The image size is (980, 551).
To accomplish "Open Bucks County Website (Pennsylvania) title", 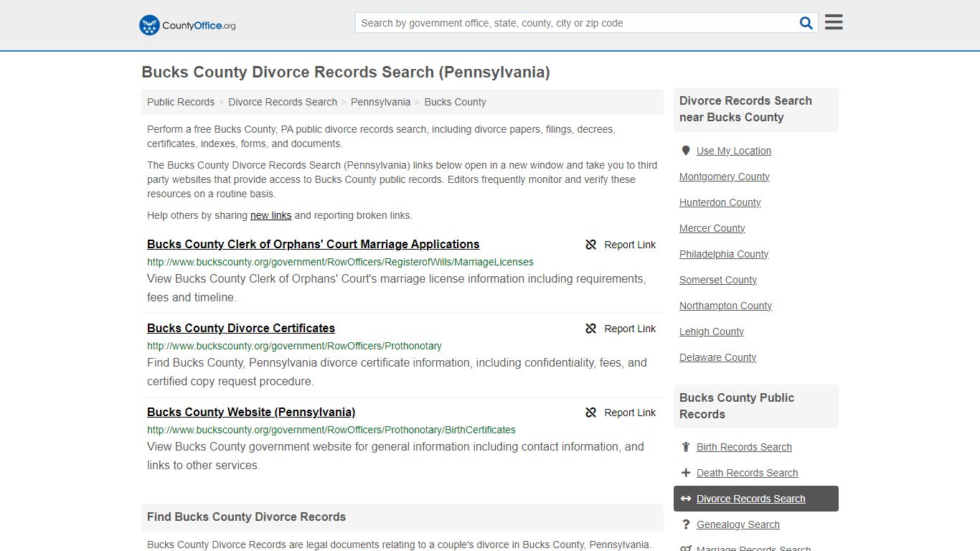I will pos(251,413).
